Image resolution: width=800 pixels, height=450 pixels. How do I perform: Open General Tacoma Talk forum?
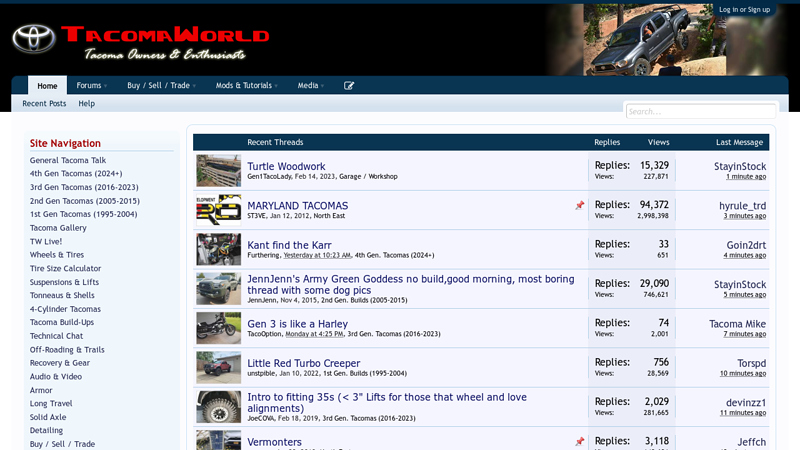[68, 160]
